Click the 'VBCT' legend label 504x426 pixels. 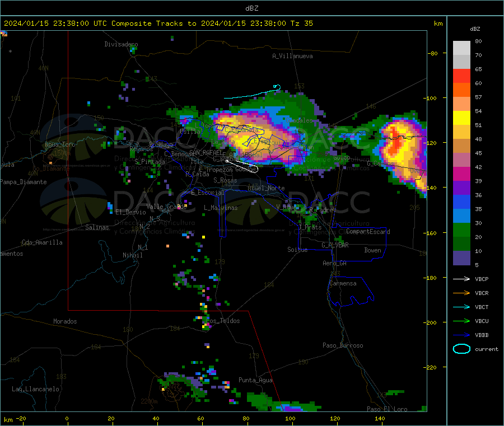[x=482, y=307]
